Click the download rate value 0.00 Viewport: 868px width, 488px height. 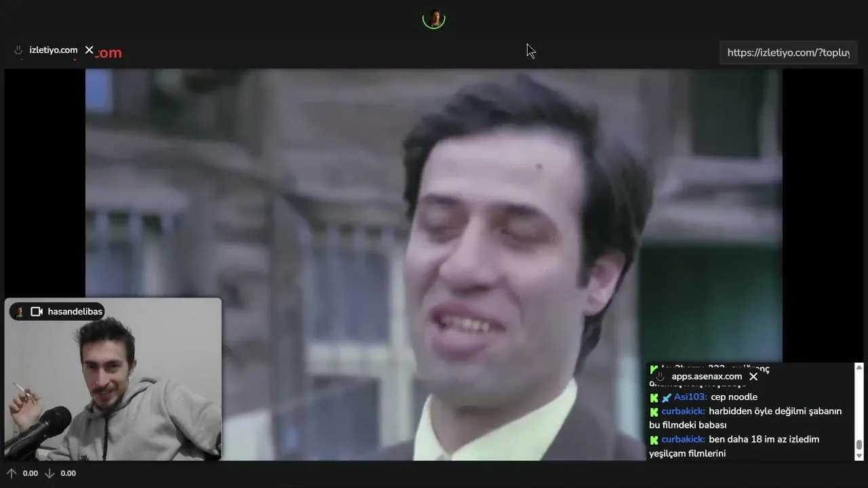point(68,473)
